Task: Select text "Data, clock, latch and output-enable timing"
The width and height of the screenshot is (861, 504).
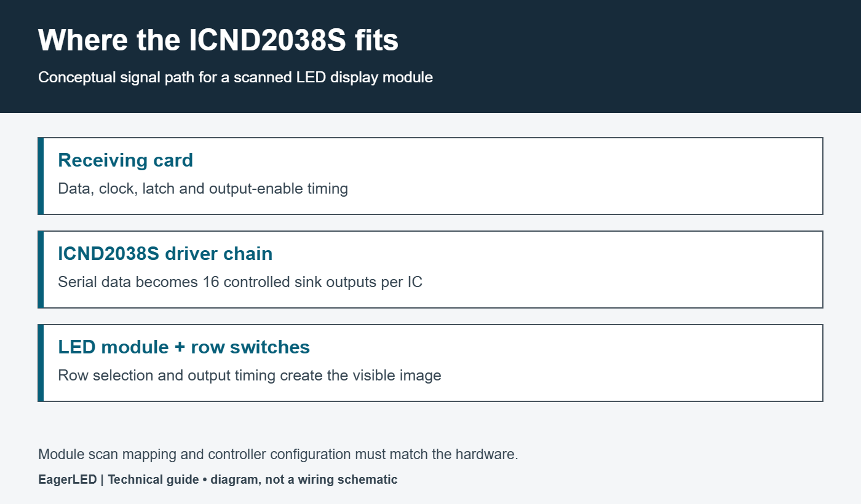Action: coord(203,189)
